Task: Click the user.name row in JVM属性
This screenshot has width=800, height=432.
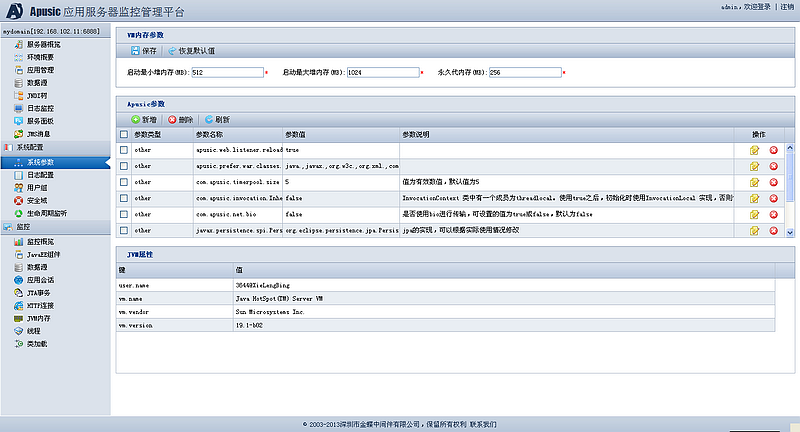Action: (445, 285)
